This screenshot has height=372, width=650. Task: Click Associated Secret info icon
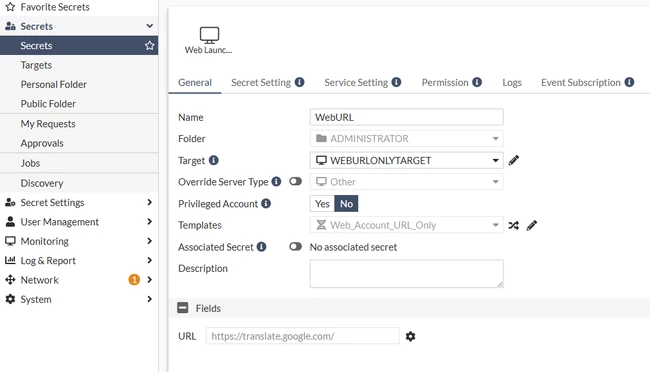click(x=261, y=247)
